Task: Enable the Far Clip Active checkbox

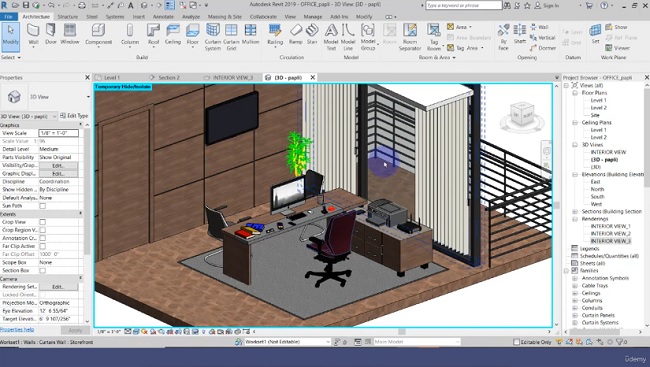Action: (x=42, y=246)
